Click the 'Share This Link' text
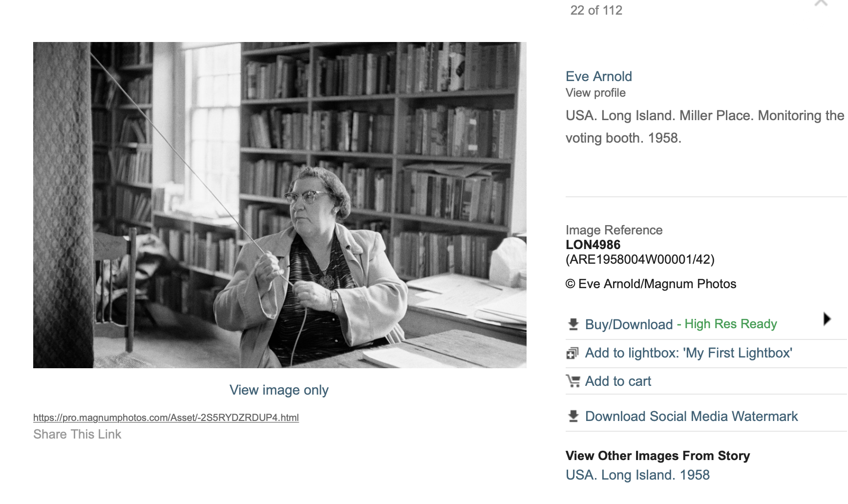This screenshot has width=848, height=504. click(x=77, y=434)
